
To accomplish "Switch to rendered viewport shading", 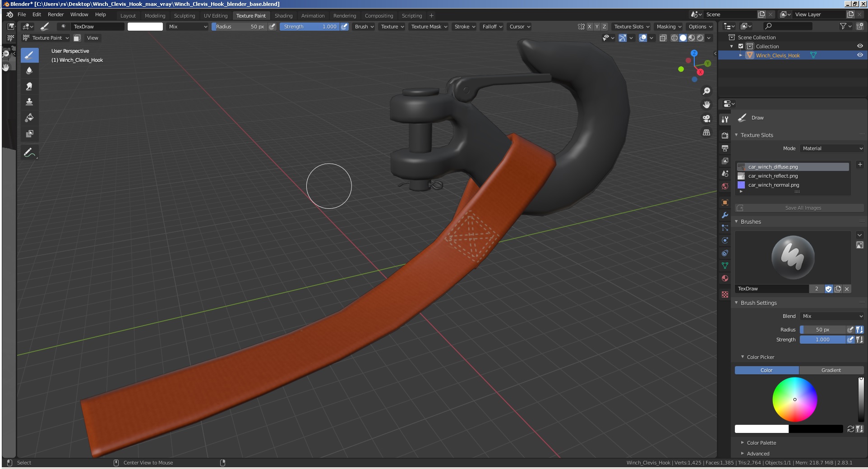I will [700, 38].
